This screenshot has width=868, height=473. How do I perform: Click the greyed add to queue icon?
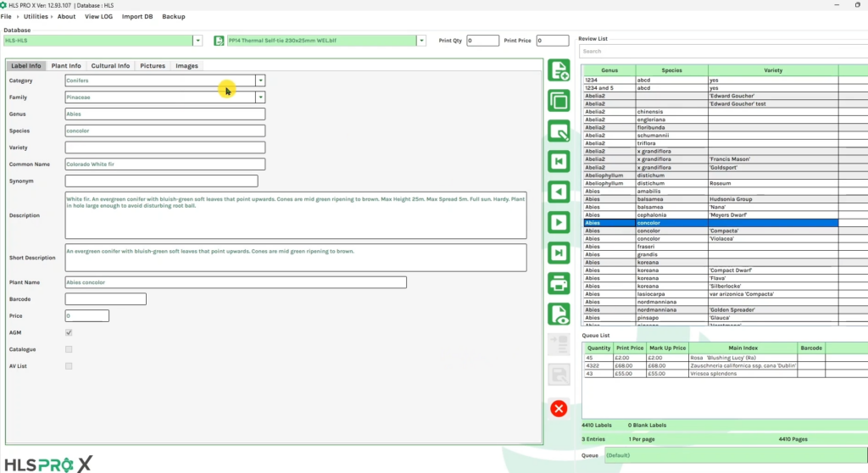(x=559, y=344)
